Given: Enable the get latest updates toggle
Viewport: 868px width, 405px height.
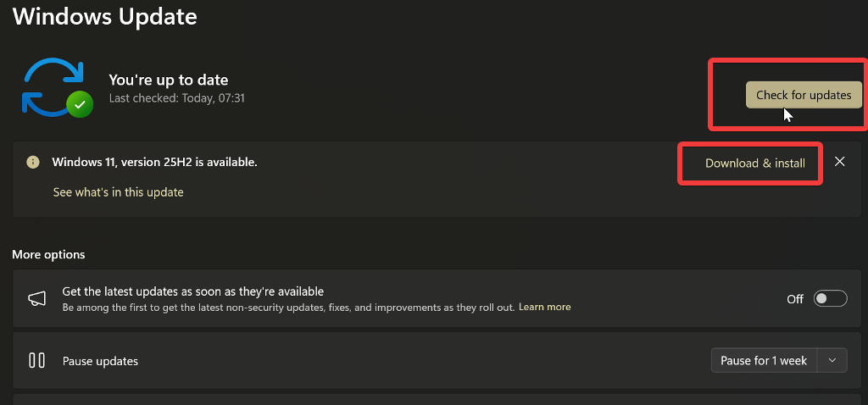Looking at the screenshot, I should click(x=830, y=298).
